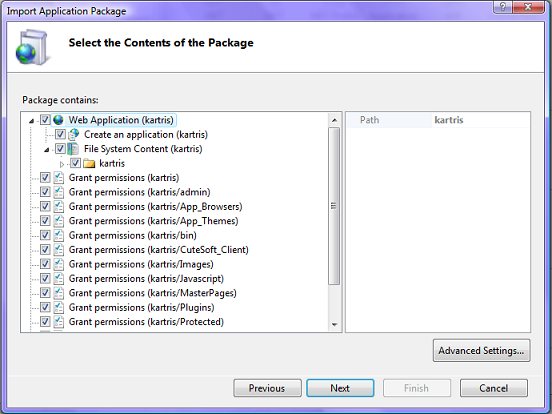Uncheck the Grant permissions (kartris/Plugins) checkbox
The width and height of the screenshot is (552, 414).
tap(45, 307)
